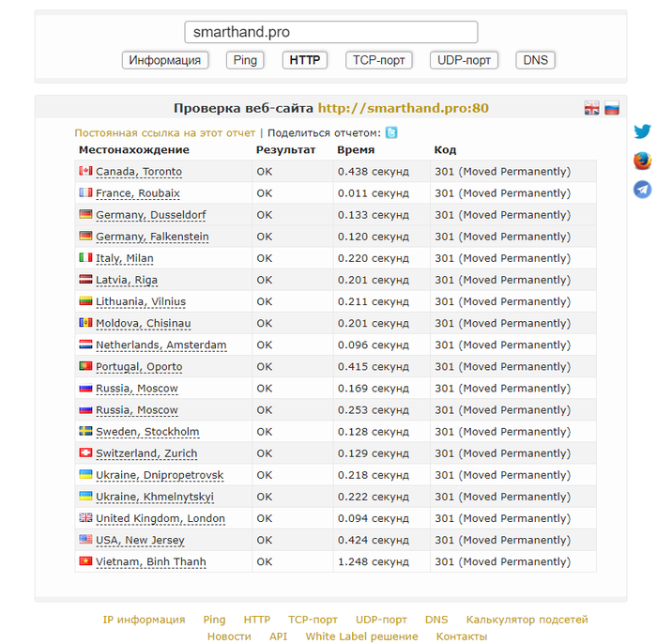Click the Moldova flag icon
This screenshot has width=657, height=644.
click(85, 323)
